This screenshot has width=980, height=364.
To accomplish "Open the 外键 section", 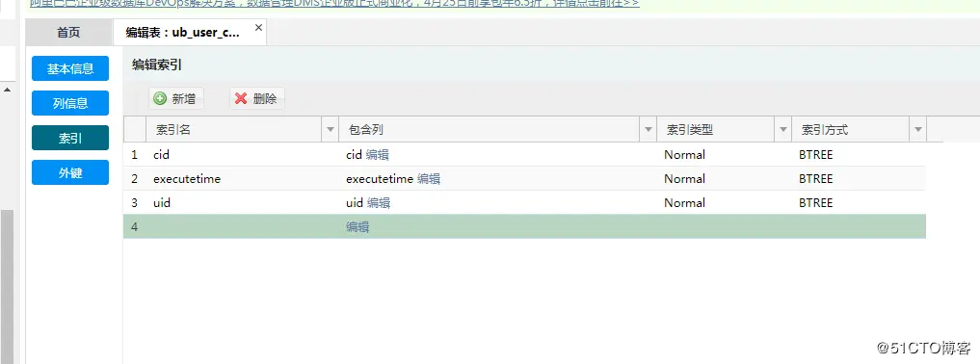I will click(x=70, y=173).
